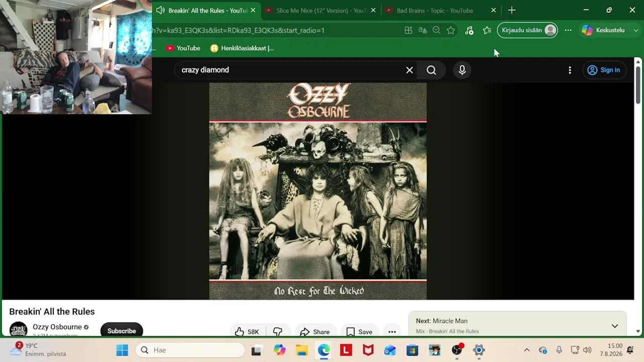Click 'Next: Miracle Man' in the playlist bar
Image resolution: width=644 pixels, height=362 pixels.
[442, 321]
